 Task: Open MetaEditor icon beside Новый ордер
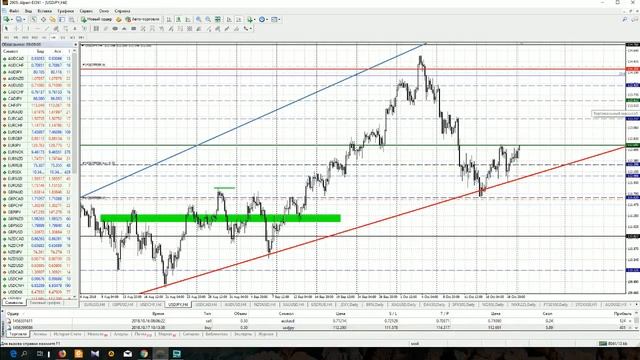tap(118, 19)
